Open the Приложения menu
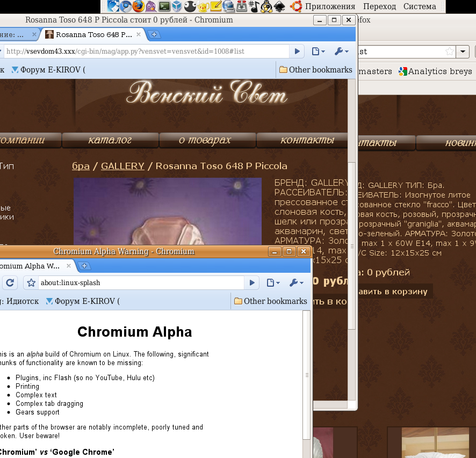 pyautogui.click(x=330, y=6)
